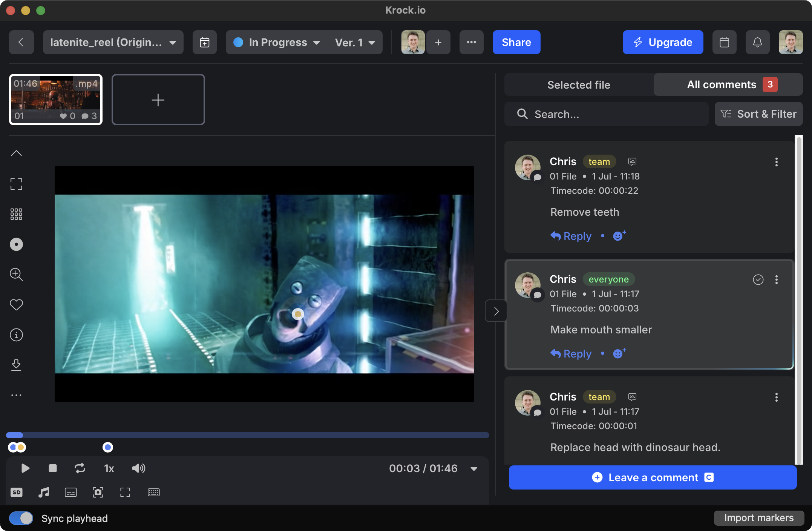Click the loop playback icon
812x531 pixels.
coord(80,468)
